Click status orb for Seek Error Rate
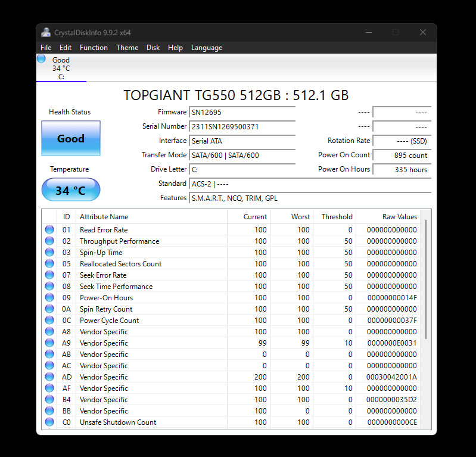Viewport: 476px width, 457px height. [49, 275]
